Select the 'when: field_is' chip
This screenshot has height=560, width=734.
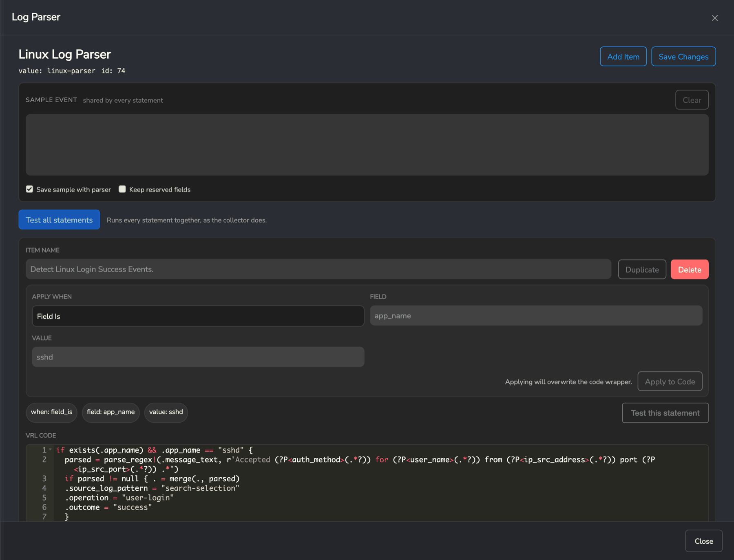point(51,412)
